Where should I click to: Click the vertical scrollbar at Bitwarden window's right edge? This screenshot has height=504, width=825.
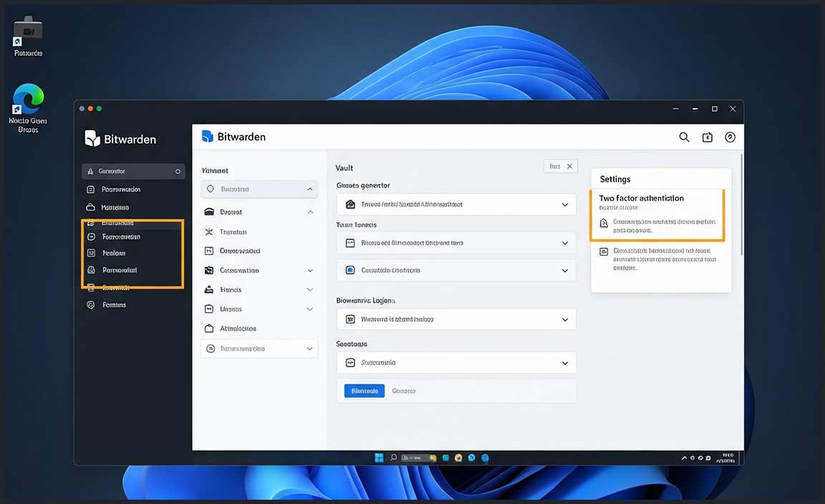(x=741, y=205)
